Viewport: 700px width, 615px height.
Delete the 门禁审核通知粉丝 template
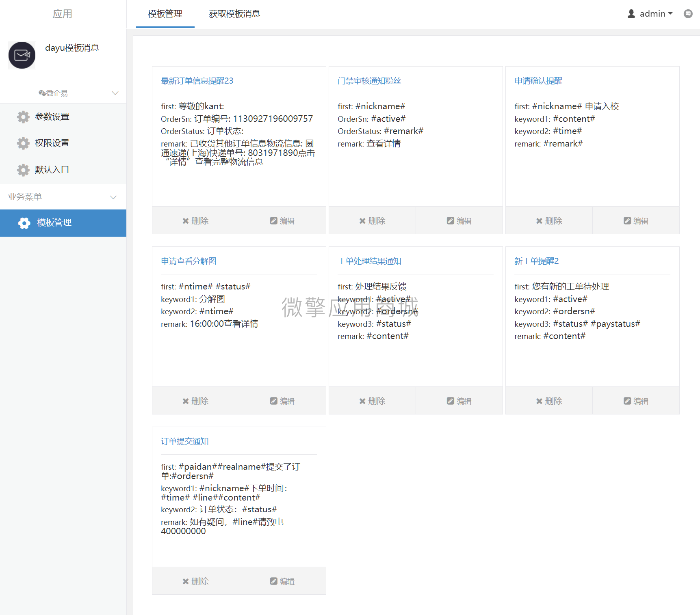click(x=372, y=220)
